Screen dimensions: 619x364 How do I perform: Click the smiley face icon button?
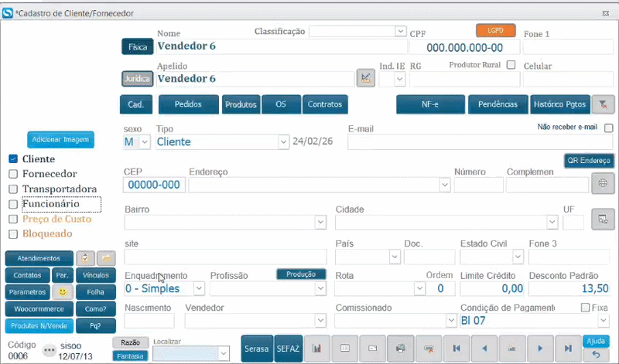(x=62, y=292)
